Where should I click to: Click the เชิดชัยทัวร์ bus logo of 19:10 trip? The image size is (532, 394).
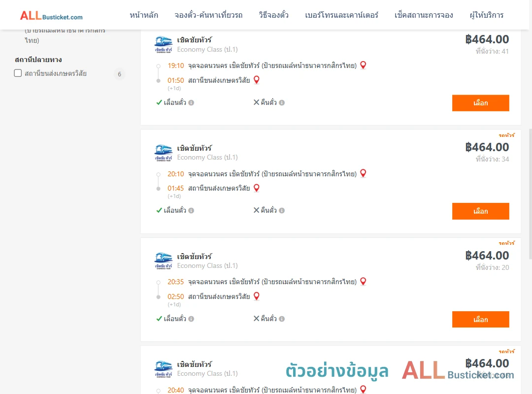(163, 44)
